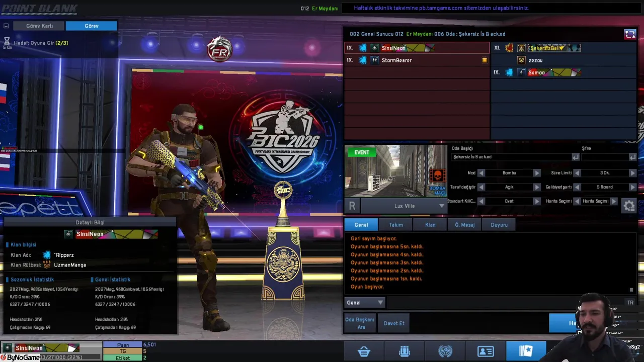Click the Ripperz clan emblem
Viewport: 644px width, 362px height.
click(x=47, y=255)
